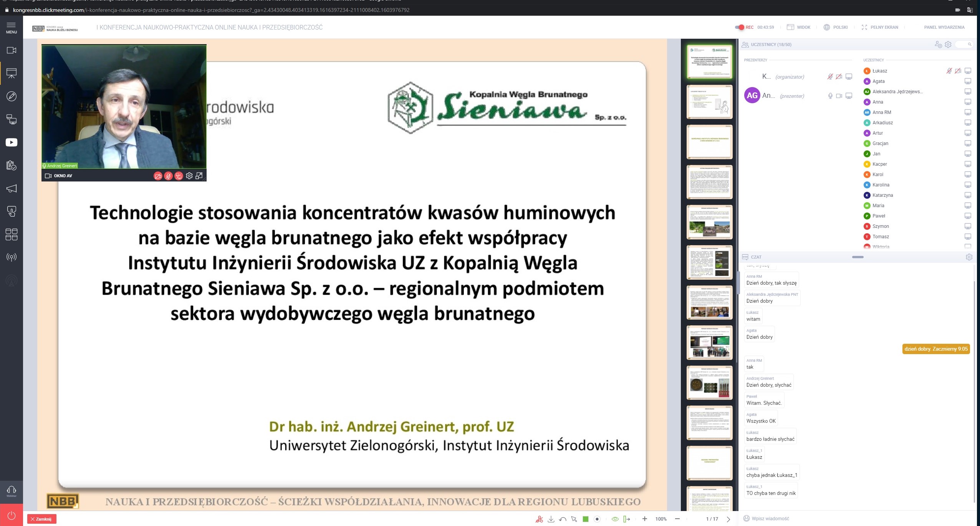This screenshot has height=526, width=980.
Task: Open the Polls and surveys clipboard icon
Action: [12, 165]
